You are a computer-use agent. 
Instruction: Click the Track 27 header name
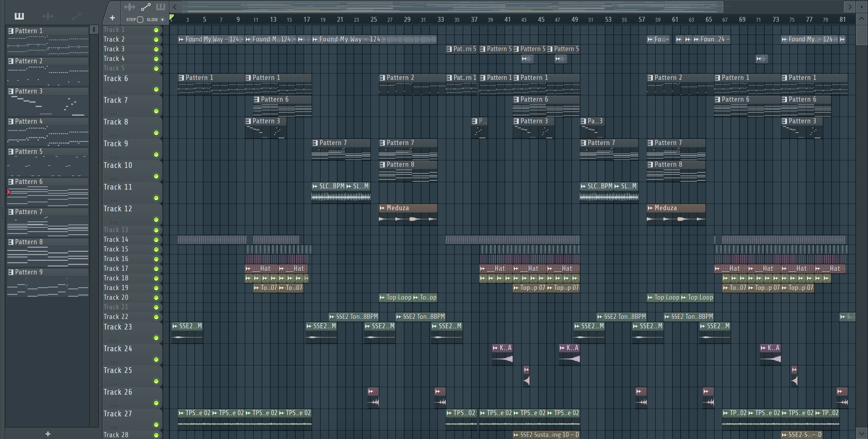coord(118,413)
